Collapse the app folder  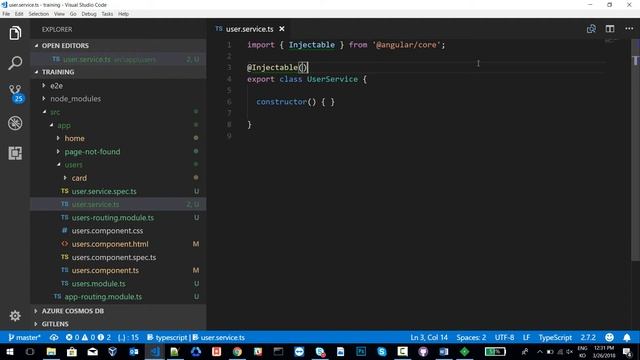click(x=118, y=125)
